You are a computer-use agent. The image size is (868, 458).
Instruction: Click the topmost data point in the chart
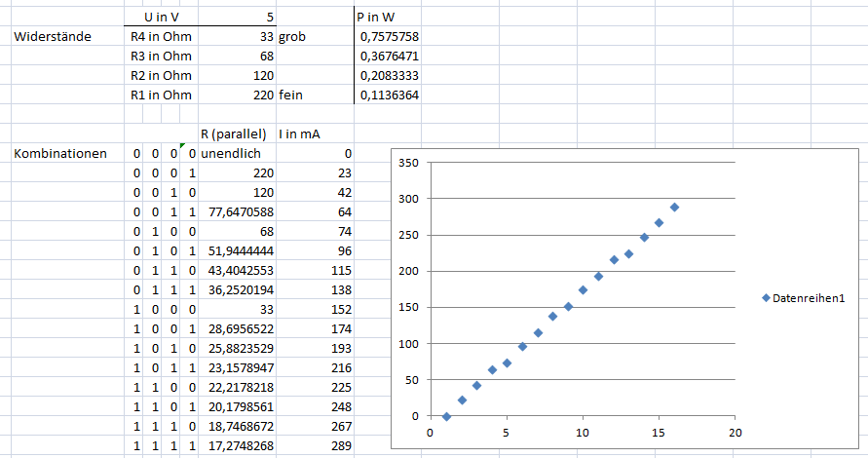tap(674, 208)
